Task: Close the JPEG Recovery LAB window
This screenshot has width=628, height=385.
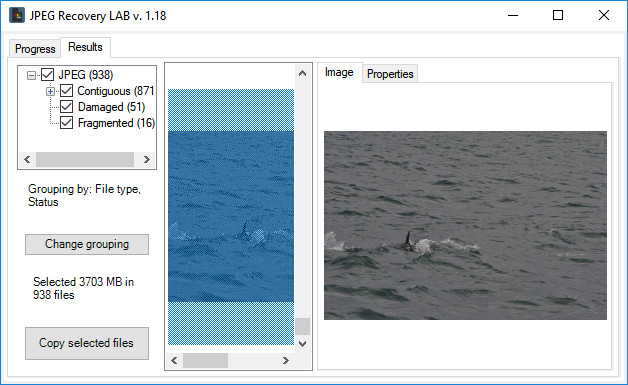Action: point(604,16)
